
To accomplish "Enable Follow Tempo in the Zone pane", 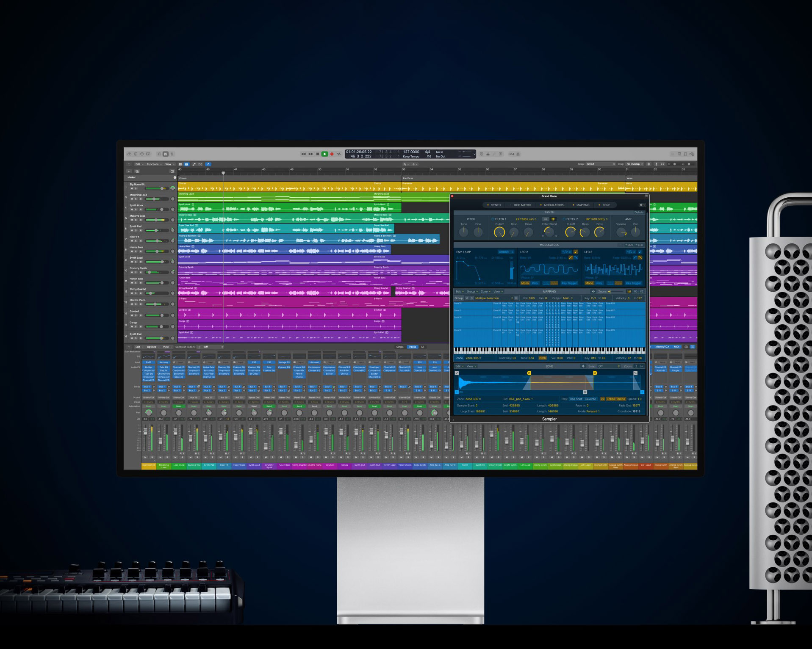I will coord(615,399).
